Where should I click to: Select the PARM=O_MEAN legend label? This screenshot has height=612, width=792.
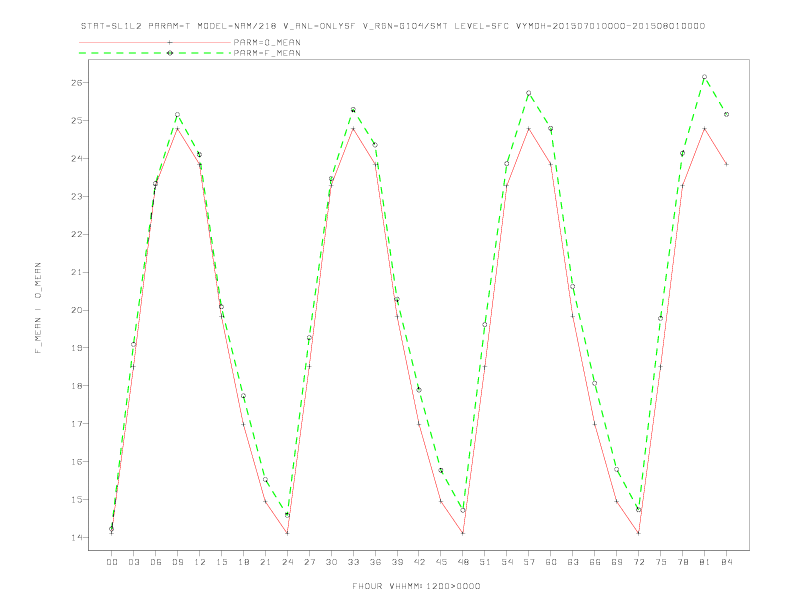pyautogui.click(x=267, y=42)
